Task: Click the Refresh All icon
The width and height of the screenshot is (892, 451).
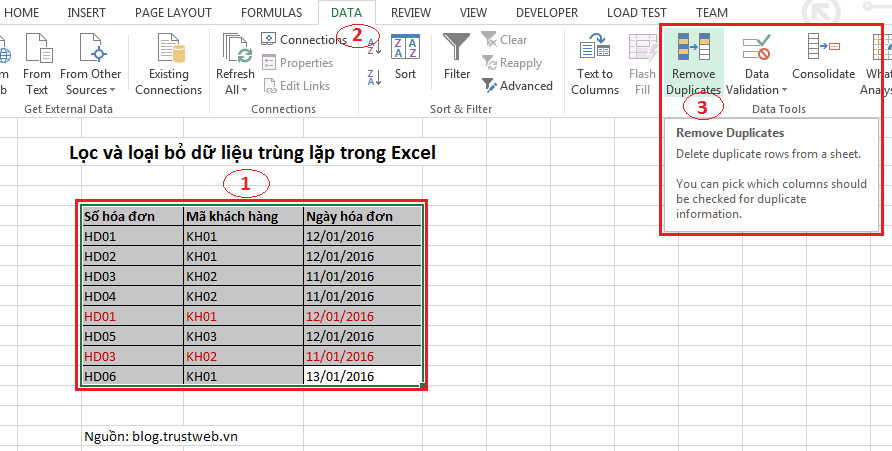Action: click(237, 48)
